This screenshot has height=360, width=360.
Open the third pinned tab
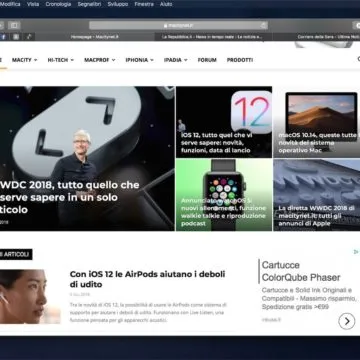click(x=29, y=37)
